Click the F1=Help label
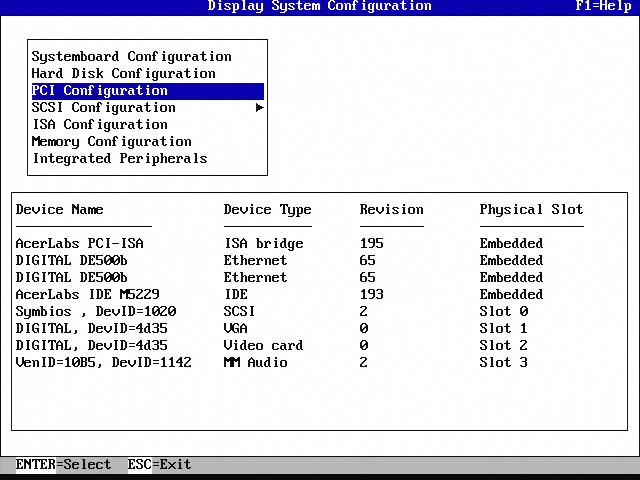 [x=603, y=6]
